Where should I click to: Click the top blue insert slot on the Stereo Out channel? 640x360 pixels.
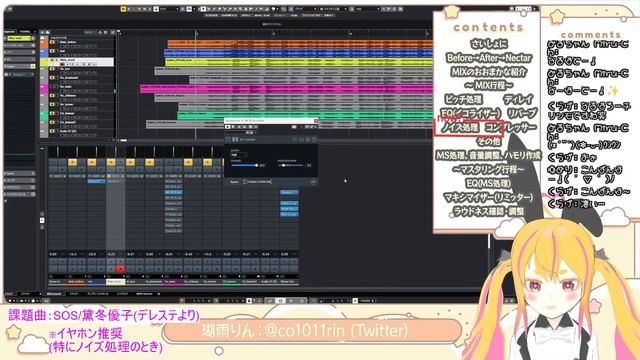tap(289, 192)
